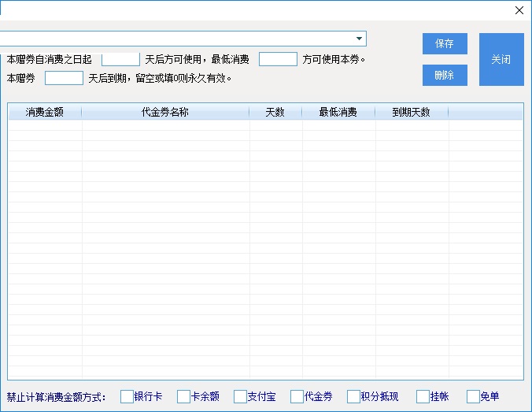Click the large 关闭 button
The height and width of the screenshot is (412, 532).
(x=501, y=59)
